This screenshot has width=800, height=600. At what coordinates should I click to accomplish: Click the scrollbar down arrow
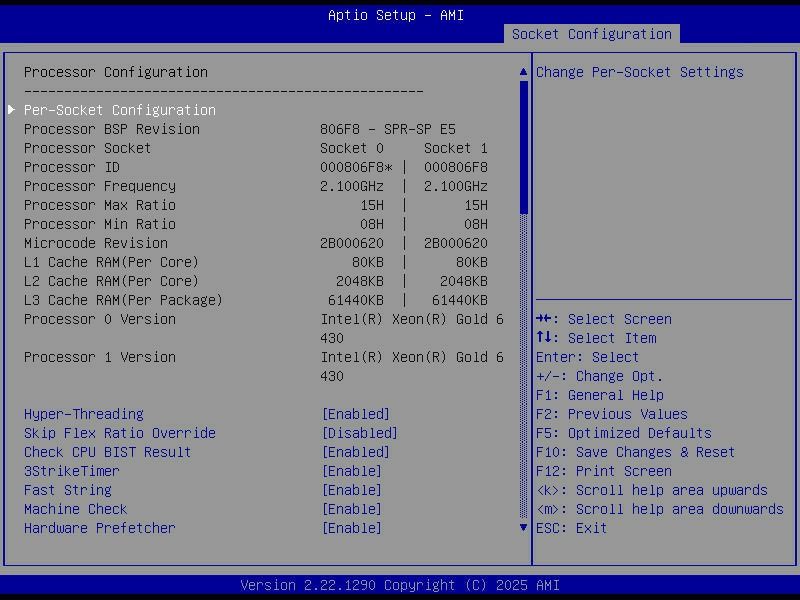[x=523, y=528]
